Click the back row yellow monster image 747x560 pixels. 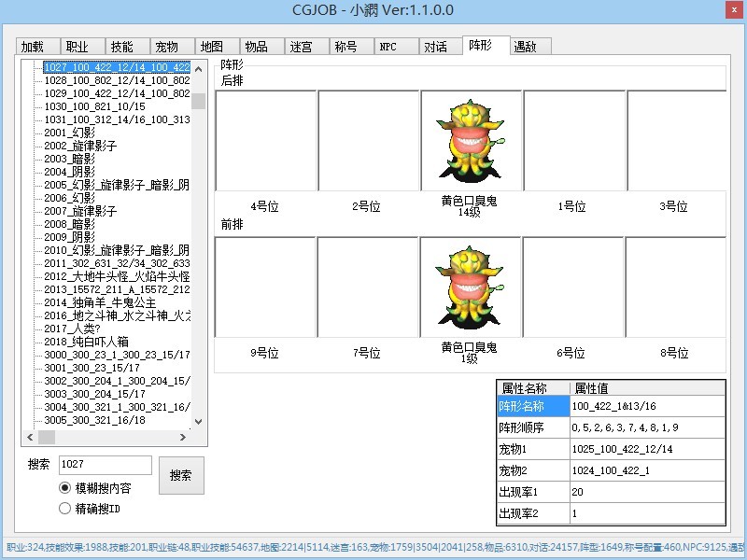471,140
